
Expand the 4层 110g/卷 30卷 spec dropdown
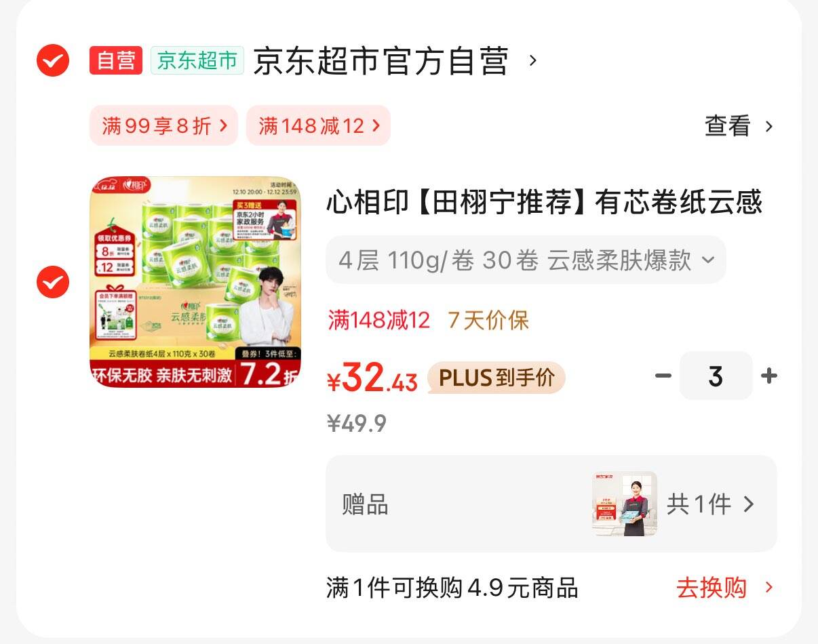tap(526, 260)
